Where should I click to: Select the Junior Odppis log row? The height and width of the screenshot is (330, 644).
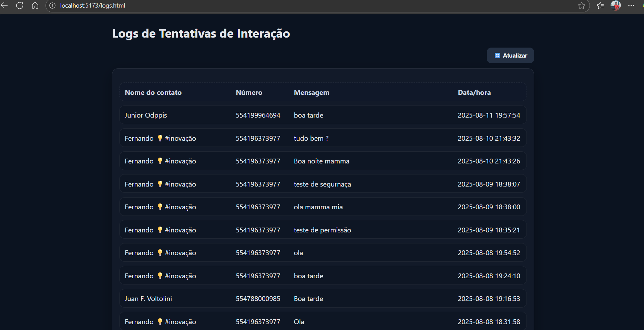(x=323, y=115)
